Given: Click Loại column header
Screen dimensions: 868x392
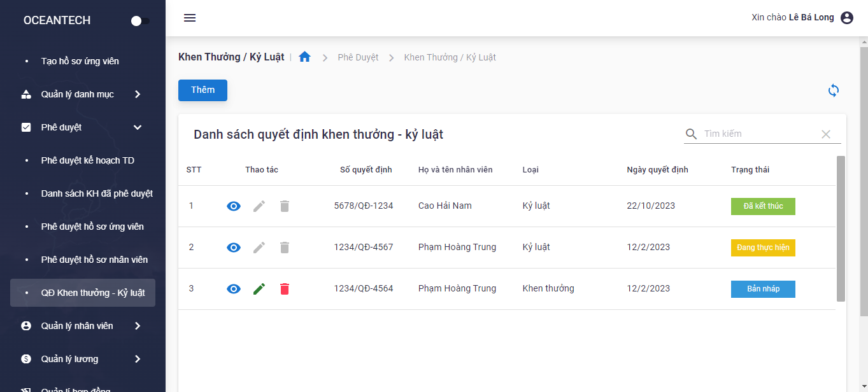Looking at the screenshot, I should tap(530, 170).
